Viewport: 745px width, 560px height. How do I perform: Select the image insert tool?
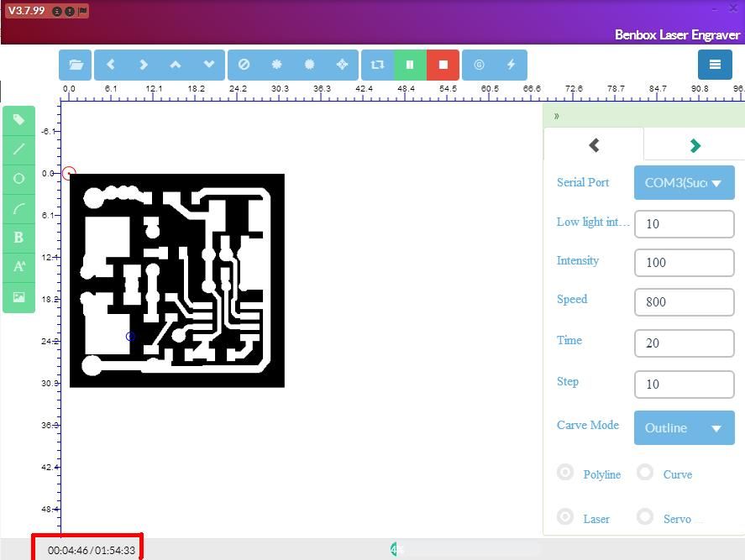(x=19, y=297)
